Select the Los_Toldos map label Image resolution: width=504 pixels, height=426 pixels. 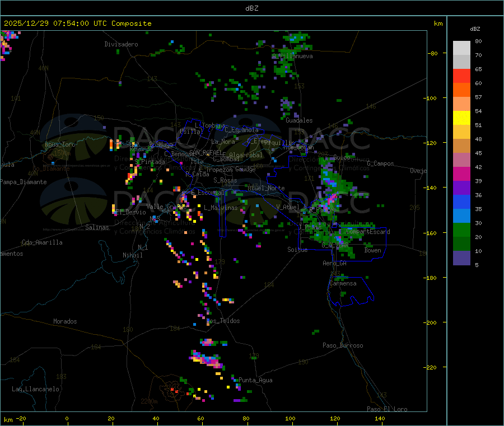pyautogui.click(x=223, y=321)
